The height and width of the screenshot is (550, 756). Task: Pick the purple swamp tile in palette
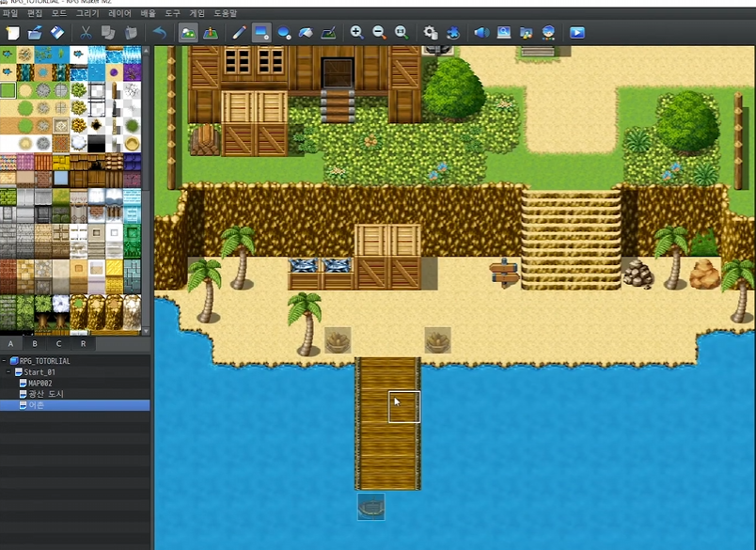(132, 71)
